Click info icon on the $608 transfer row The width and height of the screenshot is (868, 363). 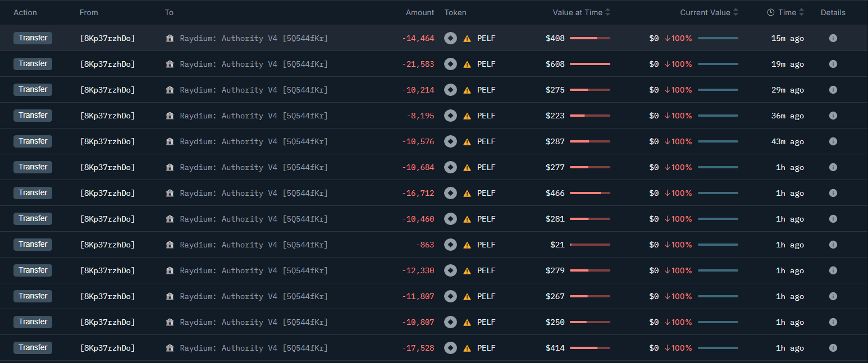point(833,64)
